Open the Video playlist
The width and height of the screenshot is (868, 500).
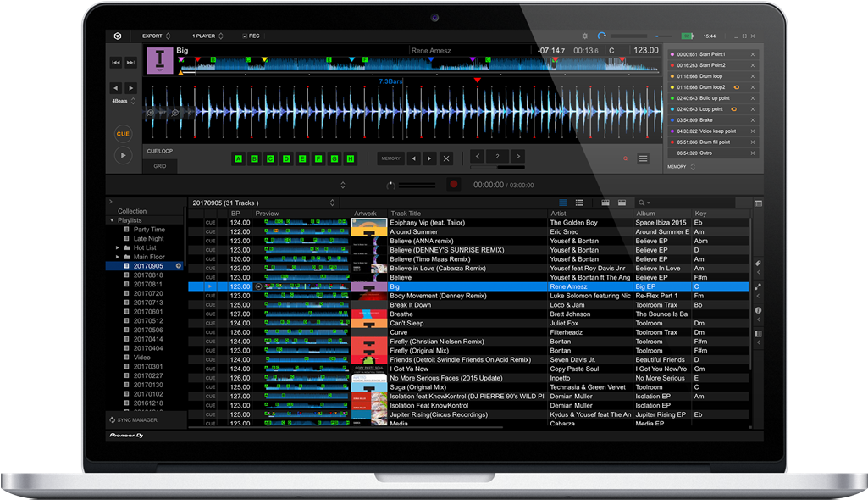click(x=141, y=358)
